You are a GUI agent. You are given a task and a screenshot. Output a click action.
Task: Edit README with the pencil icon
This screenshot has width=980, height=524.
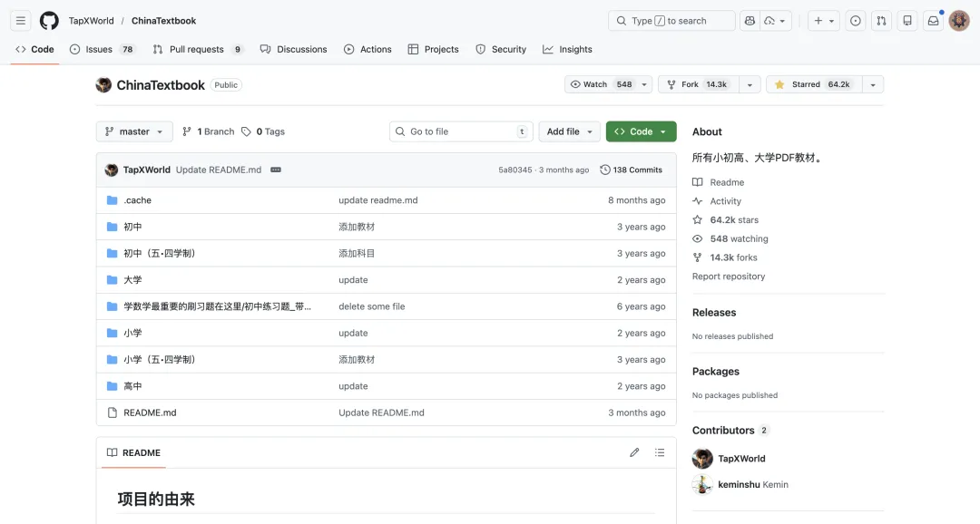634,452
